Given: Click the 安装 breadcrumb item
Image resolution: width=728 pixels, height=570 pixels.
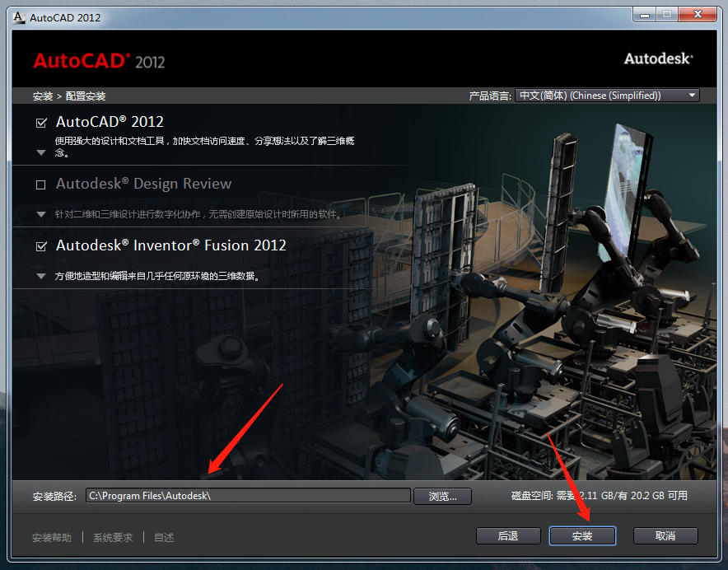Looking at the screenshot, I should click(x=42, y=96).
